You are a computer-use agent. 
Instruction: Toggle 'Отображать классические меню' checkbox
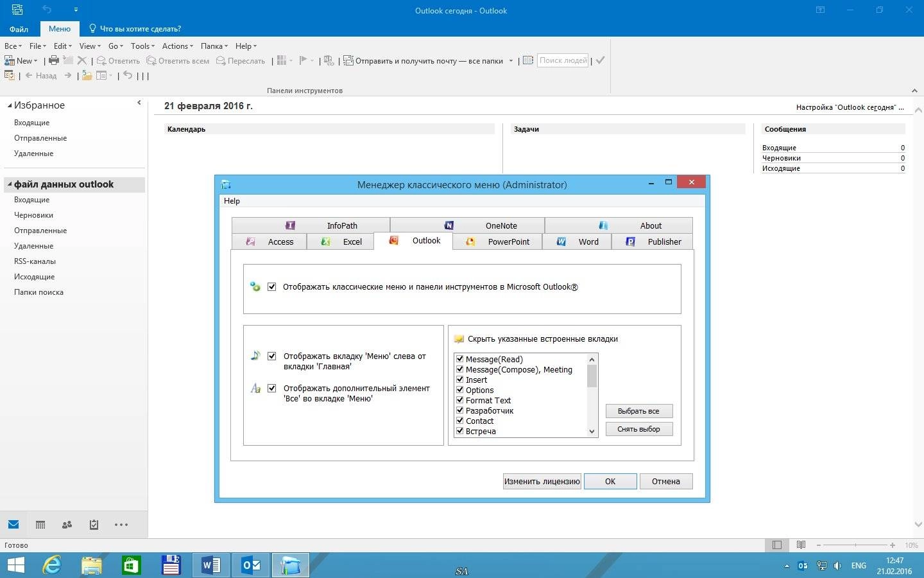click(x=272, y=287)
